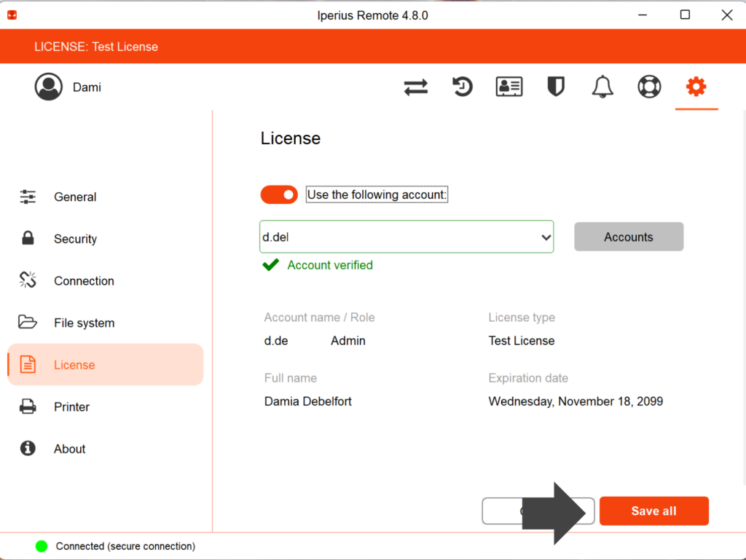Click 'Connected (secure connection)' status text
This screenshot has width=746, height=560.
125,546
